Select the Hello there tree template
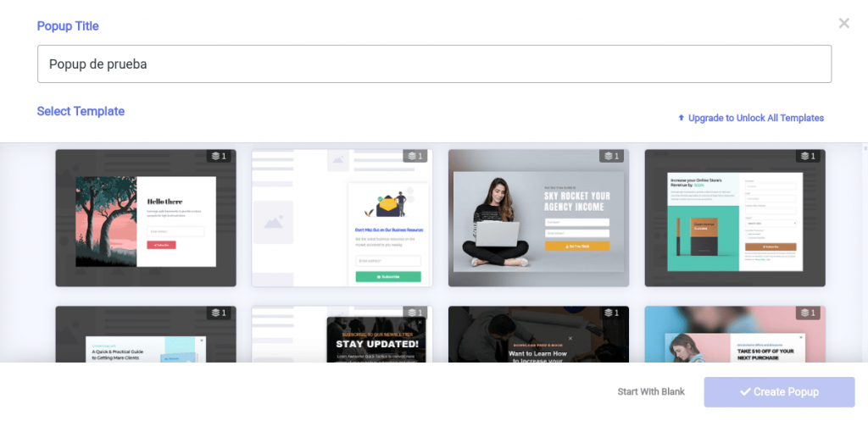This screenshot has height=421, width=868. pyautogui.click(x=146, y=218)
